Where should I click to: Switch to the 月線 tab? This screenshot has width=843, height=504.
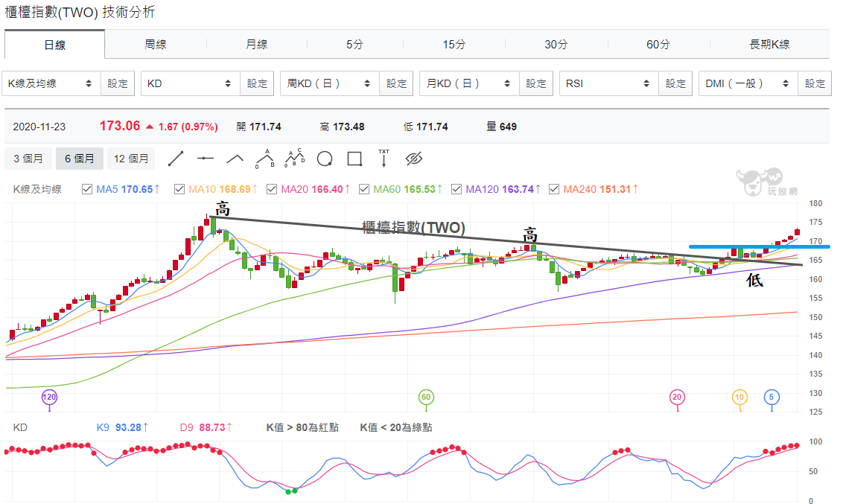coord(256,45)
